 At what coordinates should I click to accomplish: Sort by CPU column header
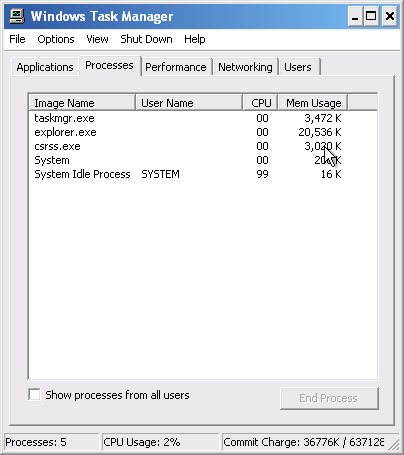(261, 103)
